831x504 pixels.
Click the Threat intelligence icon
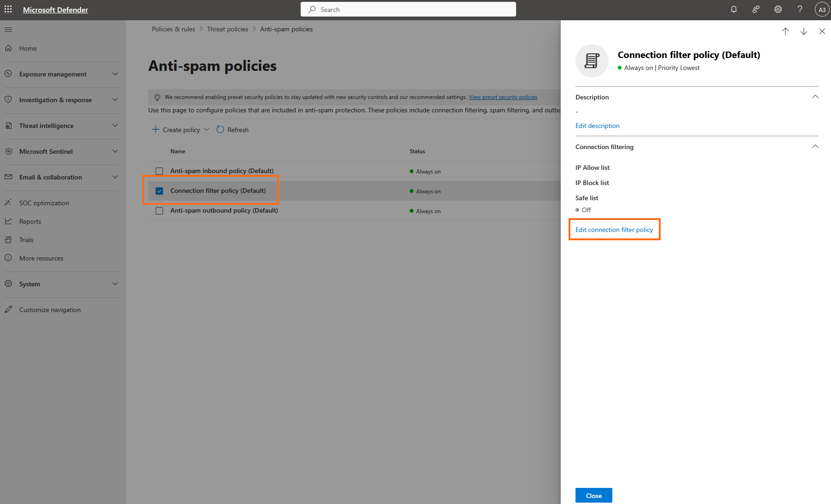click(x=8, y=125)
